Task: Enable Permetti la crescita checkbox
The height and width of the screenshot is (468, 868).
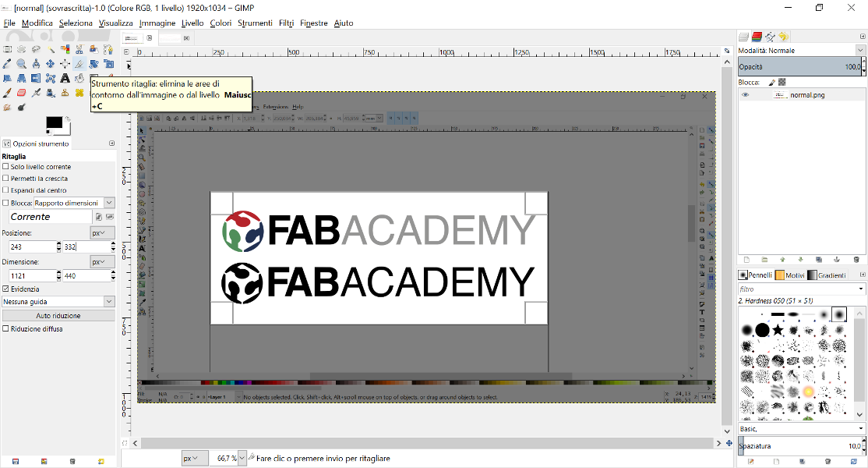Action: [x=5, y=179]
